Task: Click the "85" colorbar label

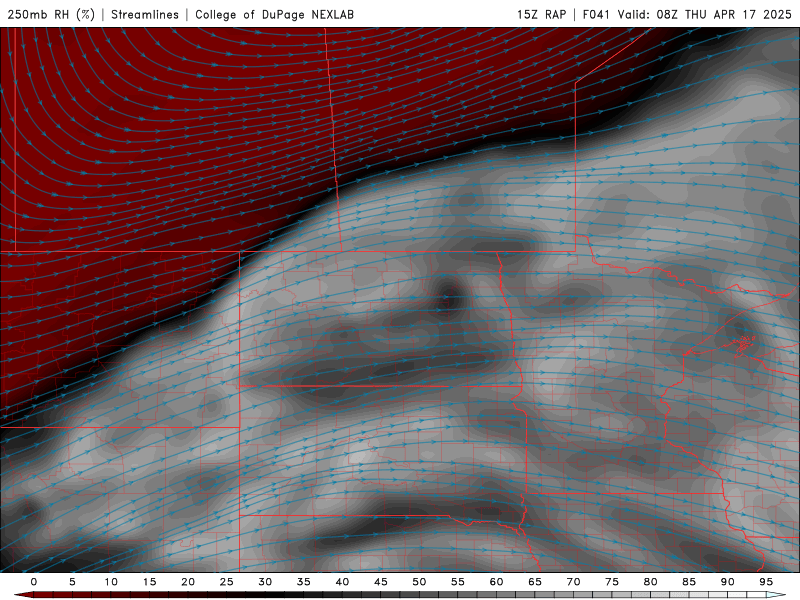Action: [689, 582]
